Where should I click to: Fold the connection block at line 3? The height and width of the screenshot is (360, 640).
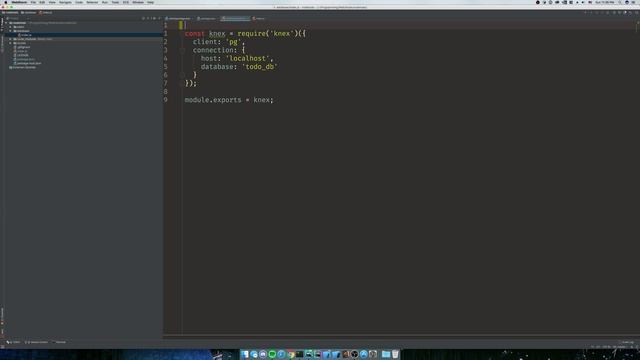coord(182,50)
